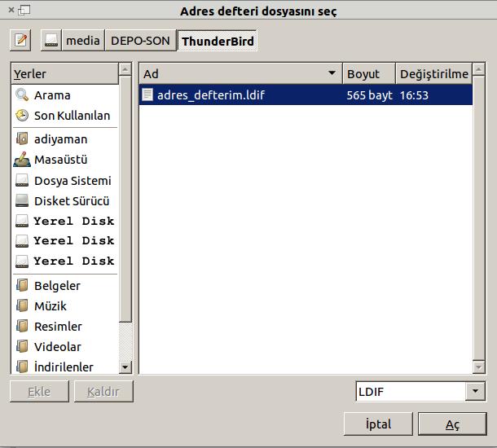Click the disabled Ekle button

pos(39,391)
